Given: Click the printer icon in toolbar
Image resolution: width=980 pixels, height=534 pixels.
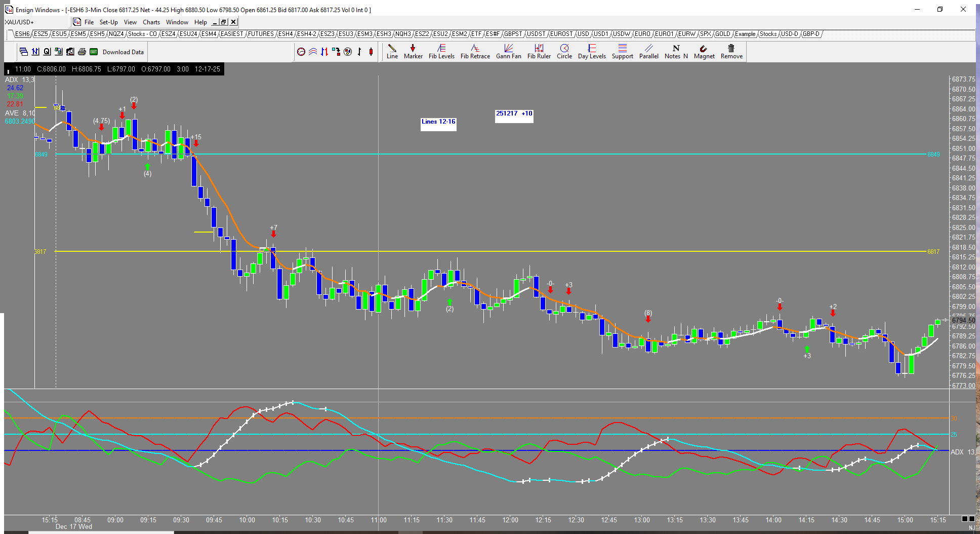Looking at the screenshot, I should (x=81, y=52).
